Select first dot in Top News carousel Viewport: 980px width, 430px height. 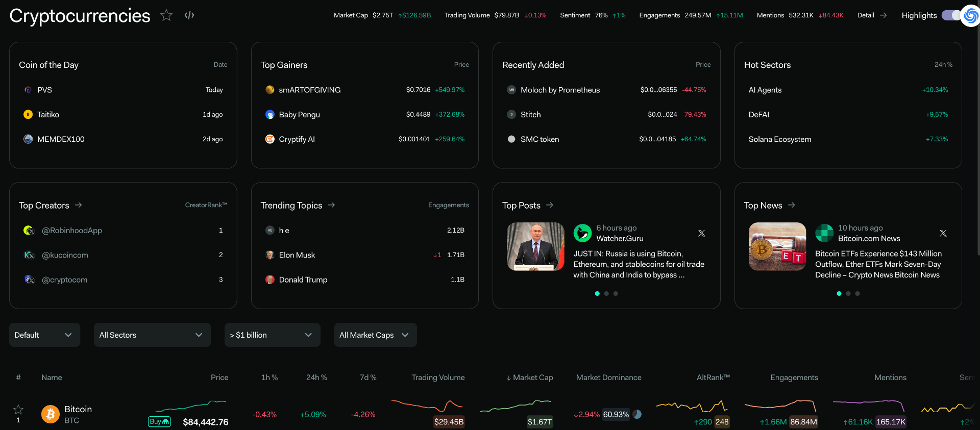click(839, 293)
